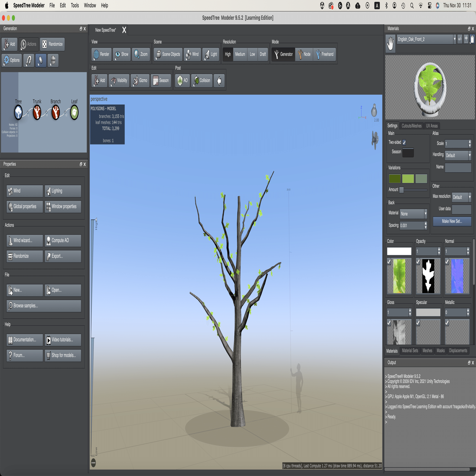The width and height of the screenshot is (476, 476).
Task: Select the Trunk node in Generation graph
Action: click(37, 112)
